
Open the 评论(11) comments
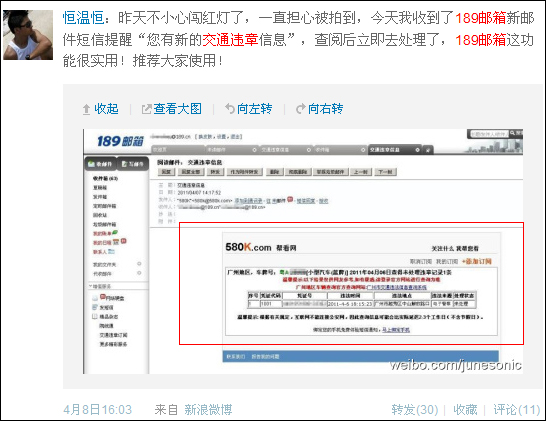click(517, 410)
